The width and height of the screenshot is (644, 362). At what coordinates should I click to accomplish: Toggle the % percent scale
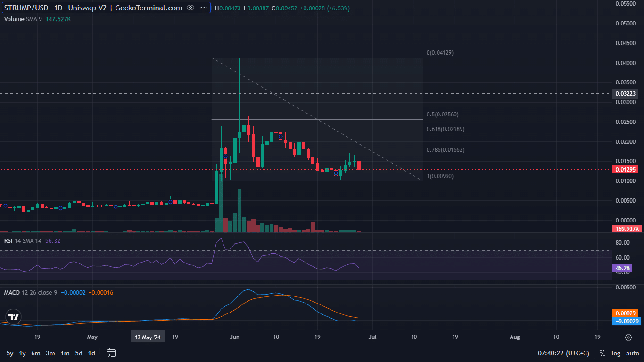[x=603, y=353]
